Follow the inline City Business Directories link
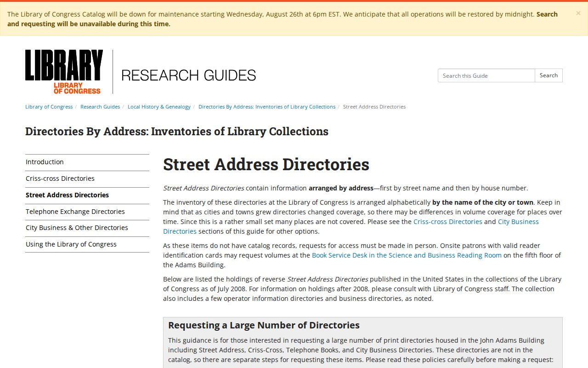 (518, 222)
